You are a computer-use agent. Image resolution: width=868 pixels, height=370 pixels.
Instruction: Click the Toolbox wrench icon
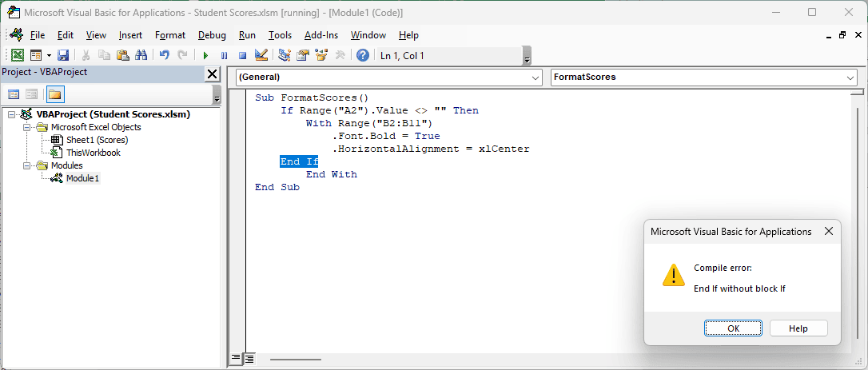tap(340, 55)
